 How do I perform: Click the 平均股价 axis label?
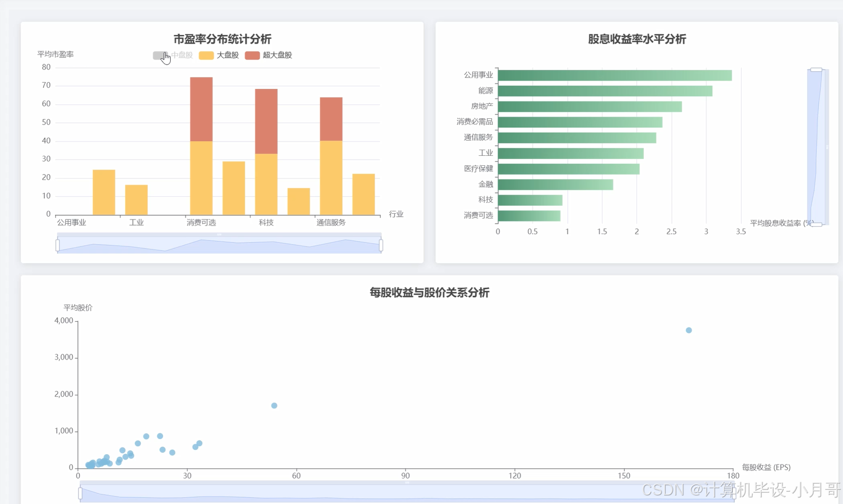coord(78,307)
